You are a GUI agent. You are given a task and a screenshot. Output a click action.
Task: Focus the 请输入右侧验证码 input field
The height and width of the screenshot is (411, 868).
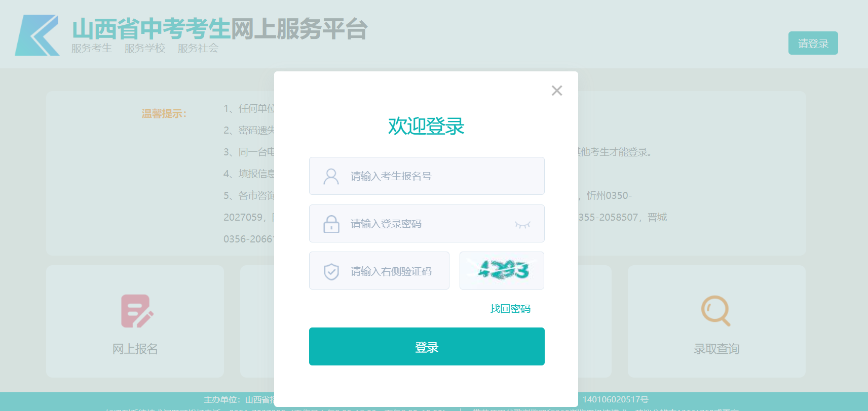click(x=379, y=270)
